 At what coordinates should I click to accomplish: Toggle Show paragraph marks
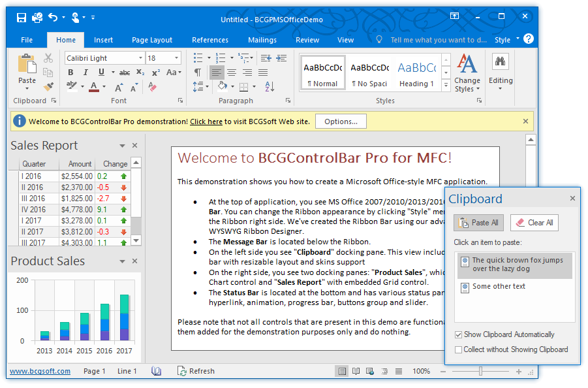198,72
